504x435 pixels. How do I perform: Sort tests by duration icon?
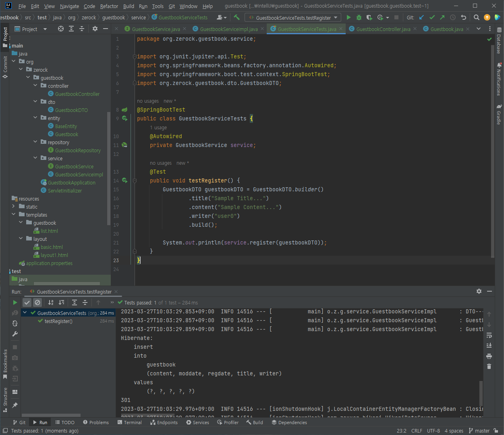tap(61, 302)
